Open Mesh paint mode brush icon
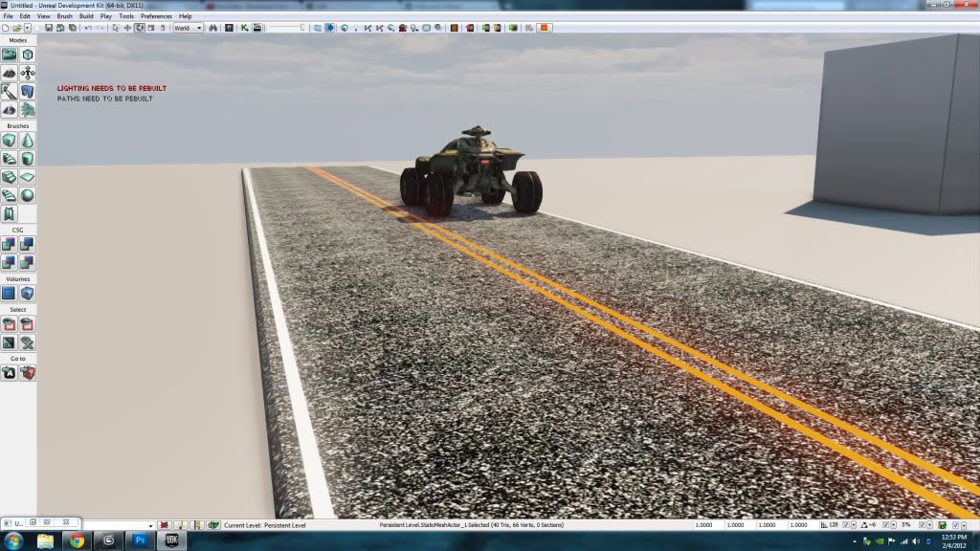This screenshot has width=980, height=551. click(9, 92)
